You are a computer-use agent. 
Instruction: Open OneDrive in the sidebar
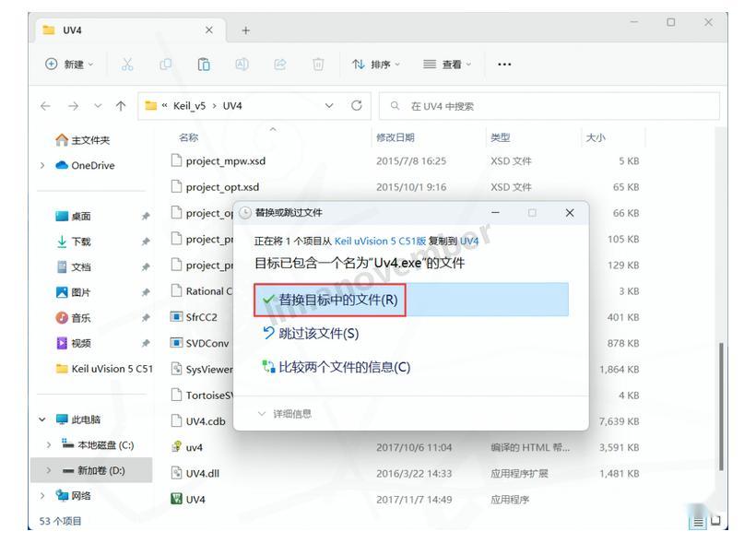point(86,165)
